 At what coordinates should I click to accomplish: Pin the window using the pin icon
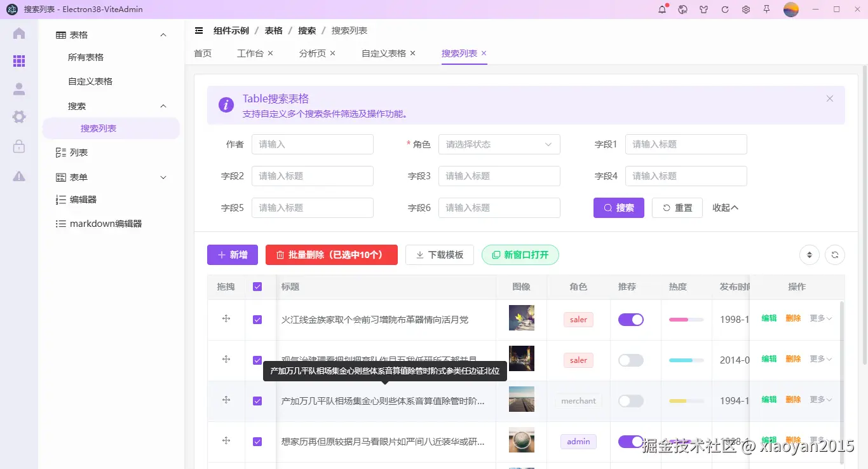768,10
